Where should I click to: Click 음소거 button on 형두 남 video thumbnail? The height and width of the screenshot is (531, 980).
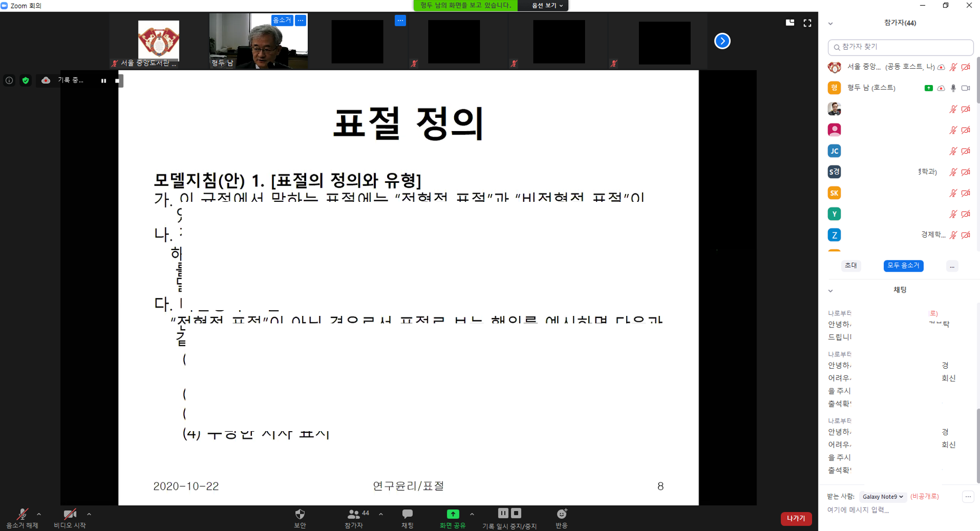(282, 20)
